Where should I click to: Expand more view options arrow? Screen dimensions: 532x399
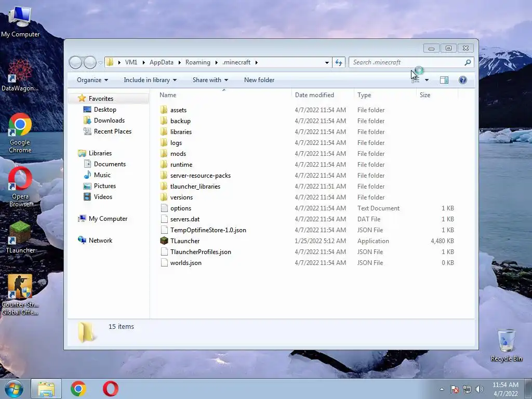click(x=427, y=80)
